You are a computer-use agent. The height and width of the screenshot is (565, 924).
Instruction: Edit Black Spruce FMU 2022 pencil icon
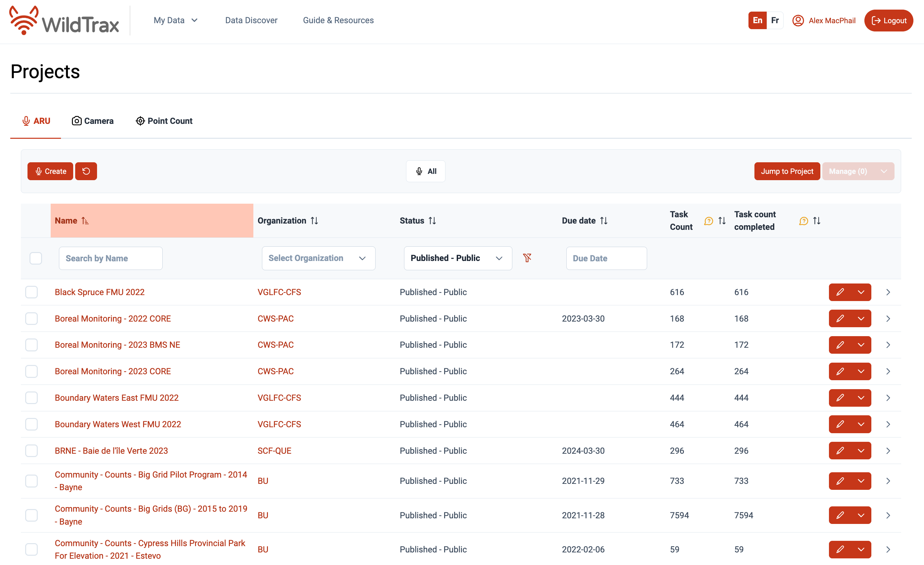(x=840, y=292)
